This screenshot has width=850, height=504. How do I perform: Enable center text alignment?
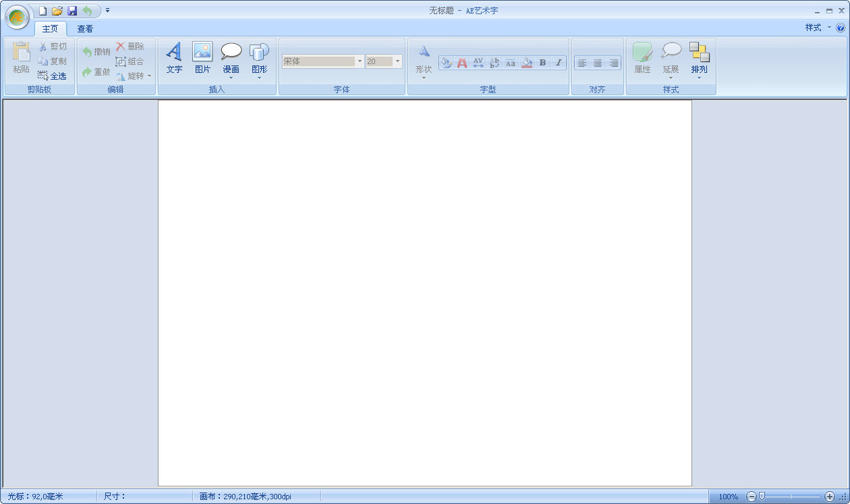[598, 63]
